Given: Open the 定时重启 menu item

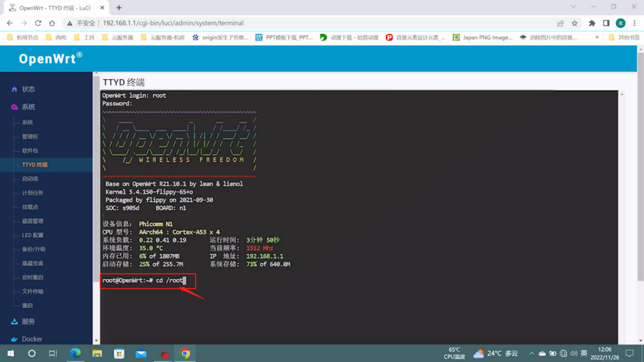Looking at the screenshot, I should point(33,277).
